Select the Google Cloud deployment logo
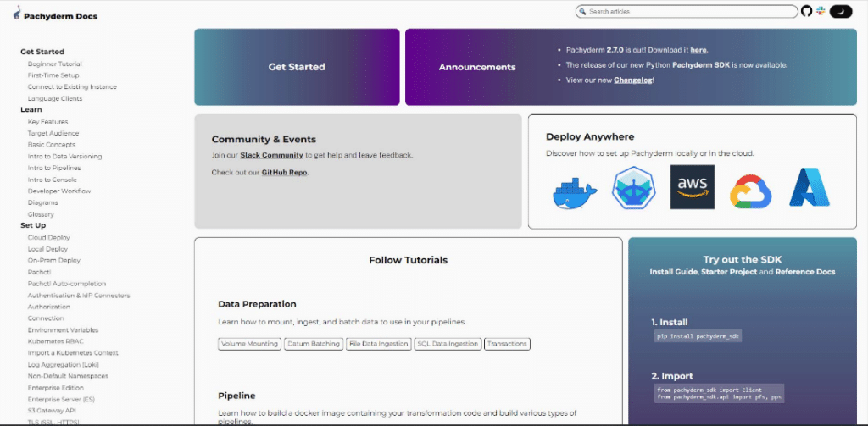The height and width of the screenshot is (426, 868). (x=750, y=191)
